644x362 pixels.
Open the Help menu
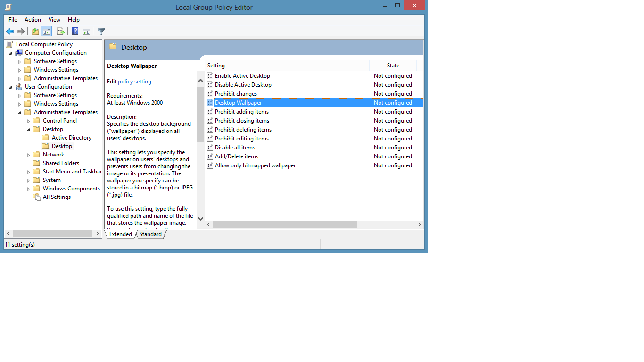pyautogui.click(x=74, y=20)
